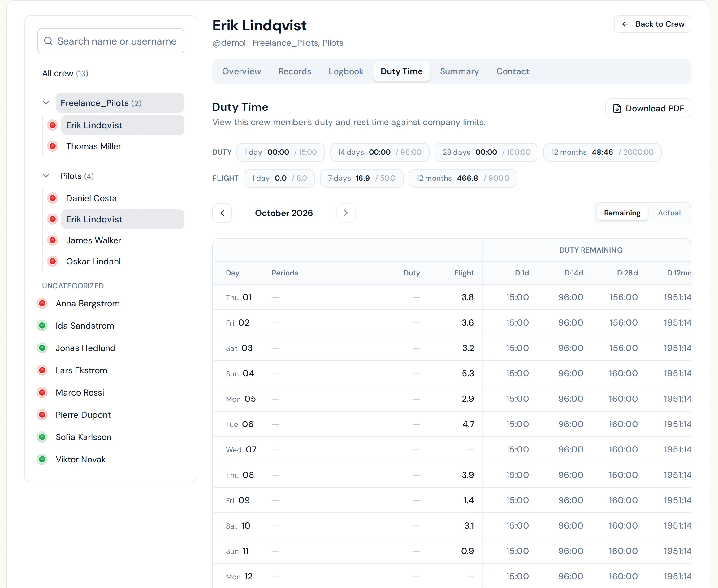Switch view to Remaining
This screenshot has width=718, height=588.
click(x=622, y=213)
